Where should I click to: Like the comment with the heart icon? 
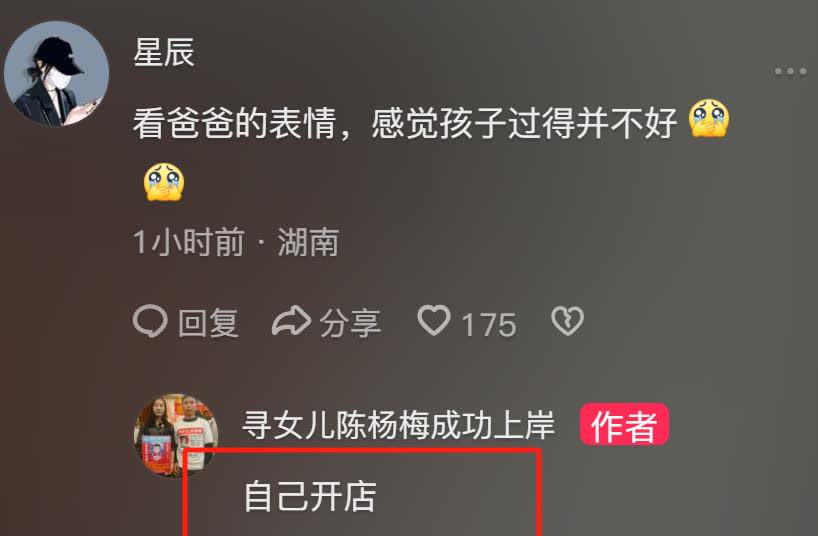click(434, 320)
